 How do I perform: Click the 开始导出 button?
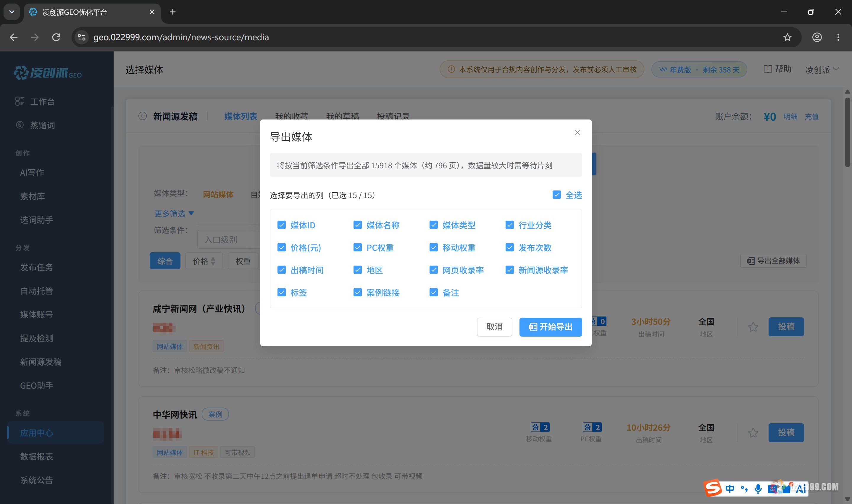(x=551, y=327)
